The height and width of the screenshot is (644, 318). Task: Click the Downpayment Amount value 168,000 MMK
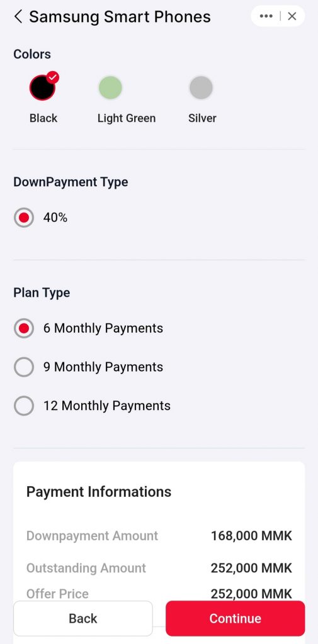coord(251,536)
